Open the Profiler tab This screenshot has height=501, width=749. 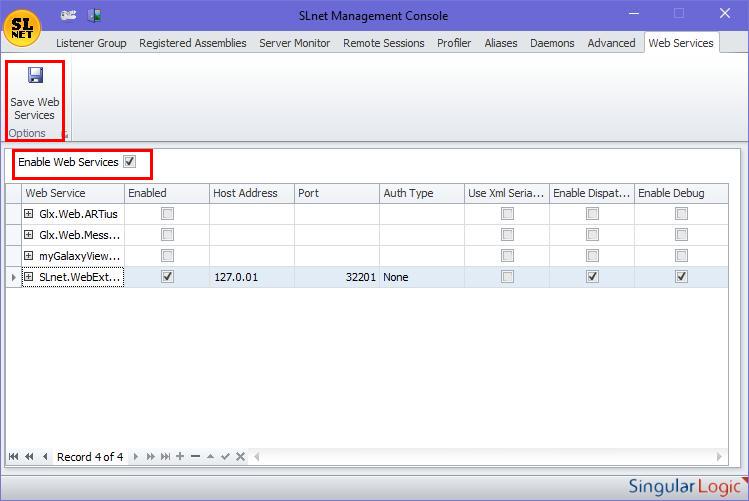[x=454, y=43]
